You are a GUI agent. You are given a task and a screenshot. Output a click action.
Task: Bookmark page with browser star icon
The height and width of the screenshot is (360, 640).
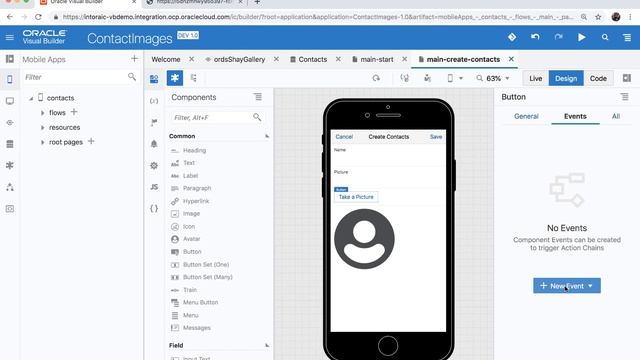point(598,17)
